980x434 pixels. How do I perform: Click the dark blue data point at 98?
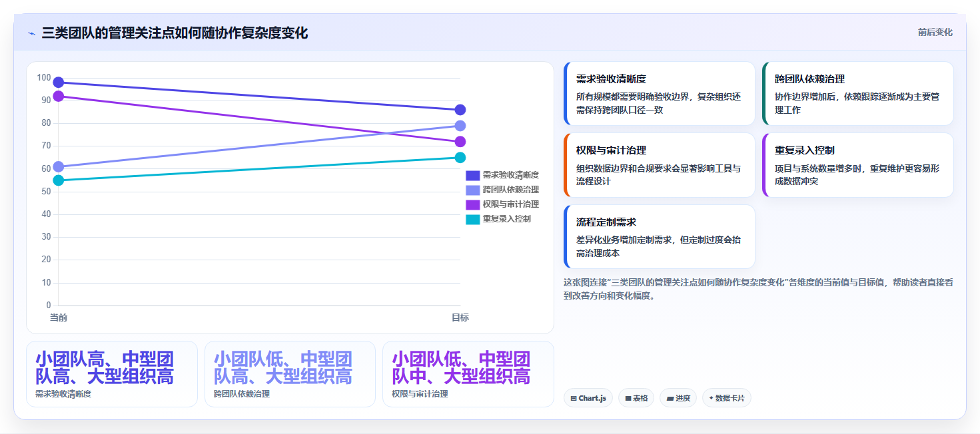[59, 83]
